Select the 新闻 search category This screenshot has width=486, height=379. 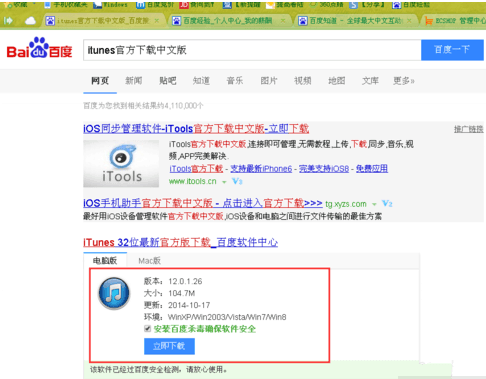point(134,81)
